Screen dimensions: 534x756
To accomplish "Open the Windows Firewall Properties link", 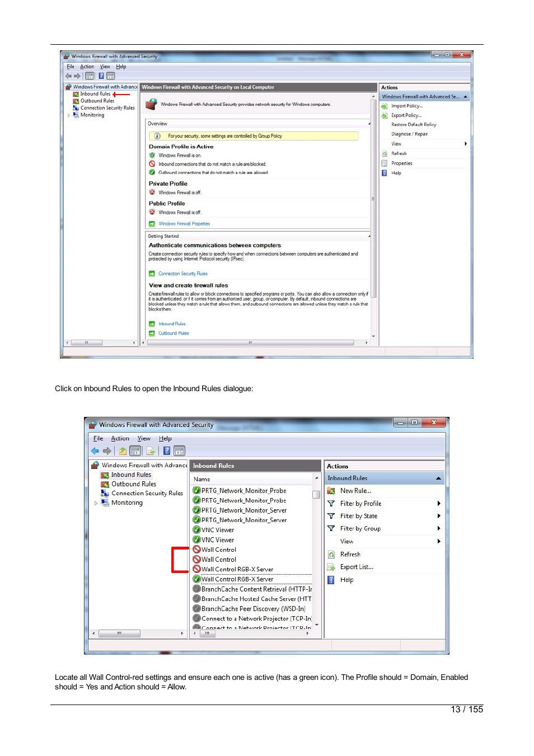I will tap(184, 224).
